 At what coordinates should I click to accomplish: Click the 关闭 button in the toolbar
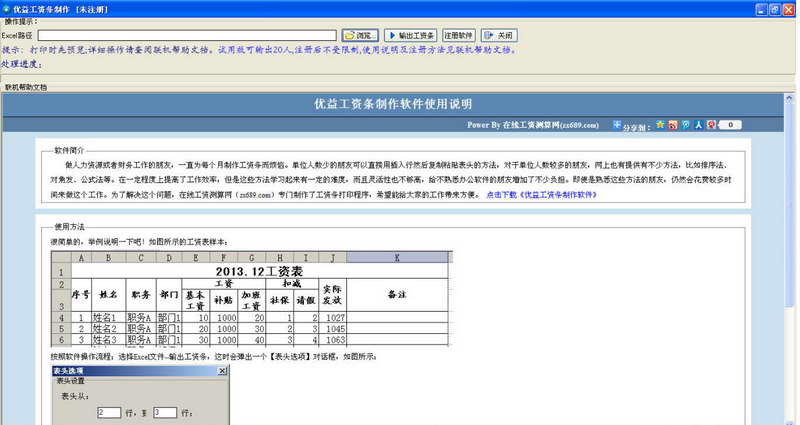(499, 35)
